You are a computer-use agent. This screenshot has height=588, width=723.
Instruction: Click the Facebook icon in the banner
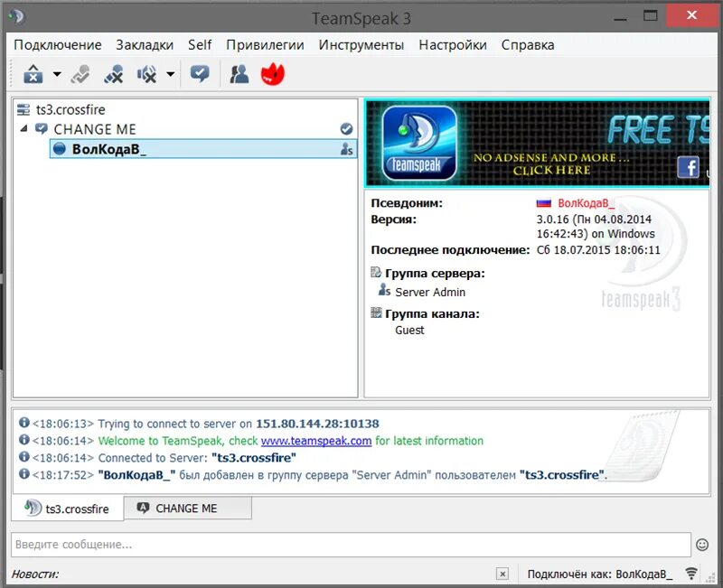(688, 167)
